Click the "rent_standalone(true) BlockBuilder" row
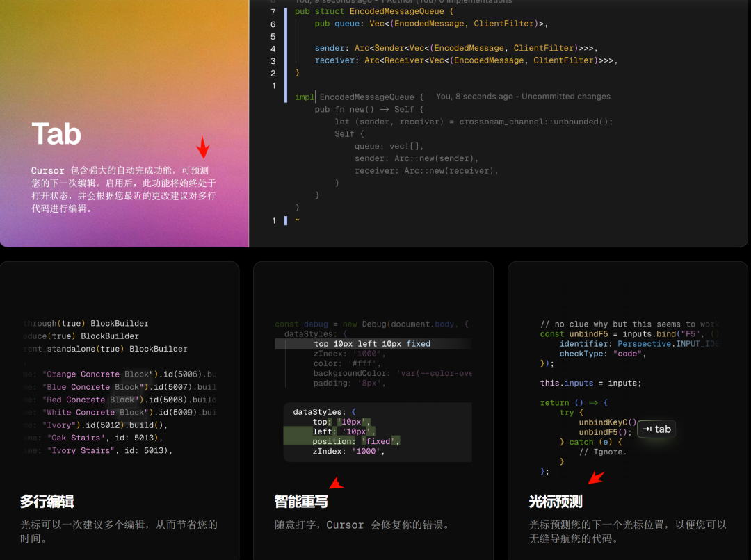Image resolution: width=751 pixels, height=560 pixels. coord(106,349)
